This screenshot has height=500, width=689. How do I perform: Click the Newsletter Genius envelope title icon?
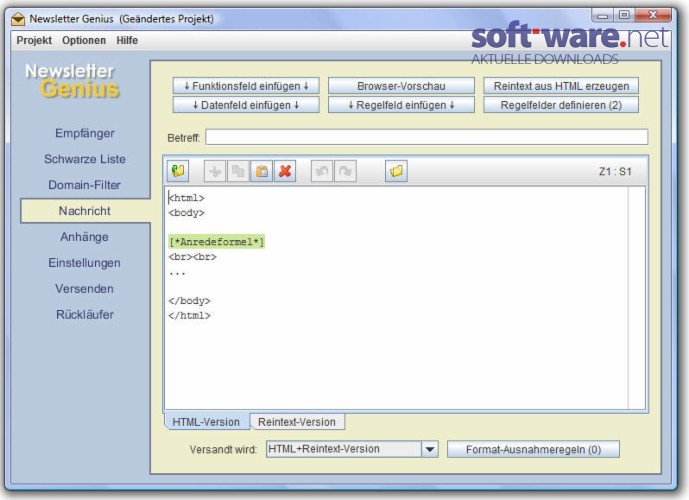point(18,19)
